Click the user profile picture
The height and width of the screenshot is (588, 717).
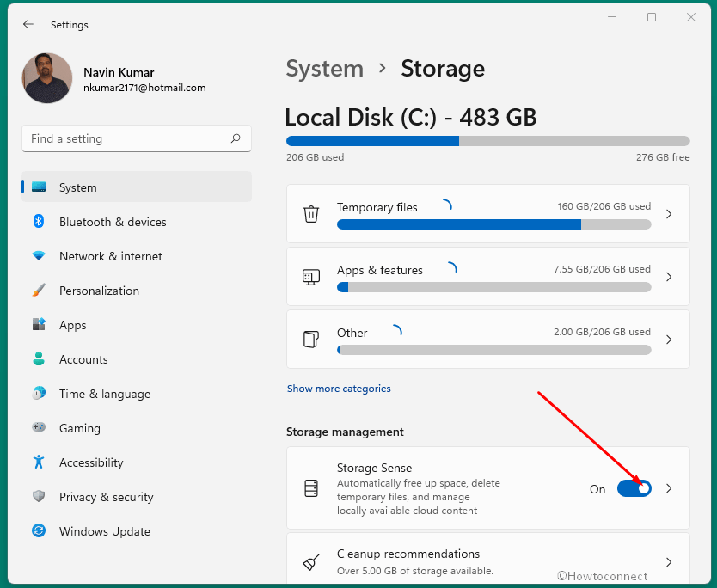click(x=47, y=77)
